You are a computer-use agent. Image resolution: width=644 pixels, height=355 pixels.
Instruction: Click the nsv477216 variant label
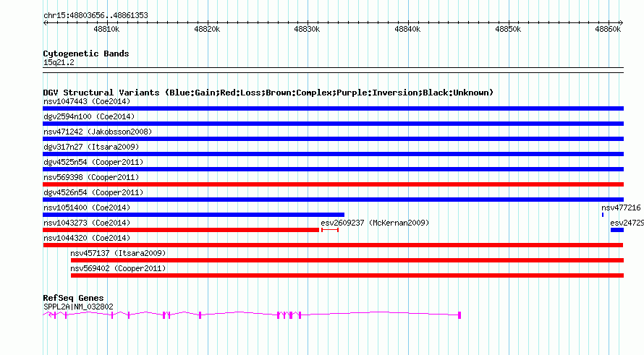point(621,208)
